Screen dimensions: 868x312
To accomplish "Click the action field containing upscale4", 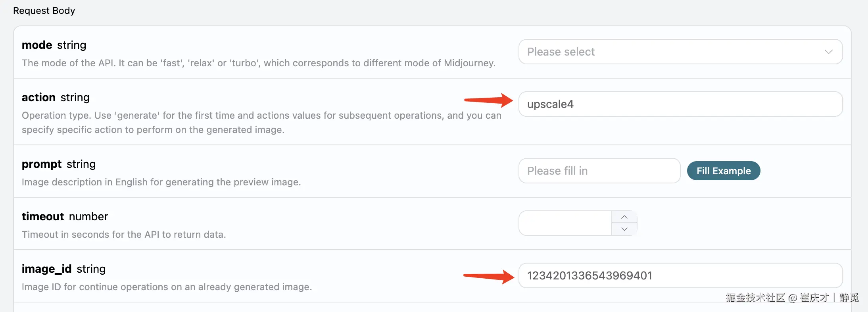I will tap(680, 104).
